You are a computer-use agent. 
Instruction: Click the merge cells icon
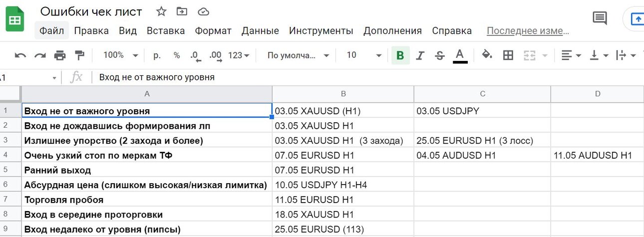click(530, 55)
